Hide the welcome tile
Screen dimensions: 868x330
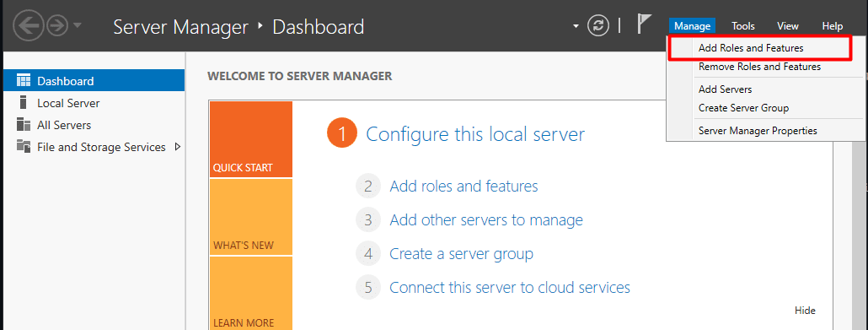point(805,311)
